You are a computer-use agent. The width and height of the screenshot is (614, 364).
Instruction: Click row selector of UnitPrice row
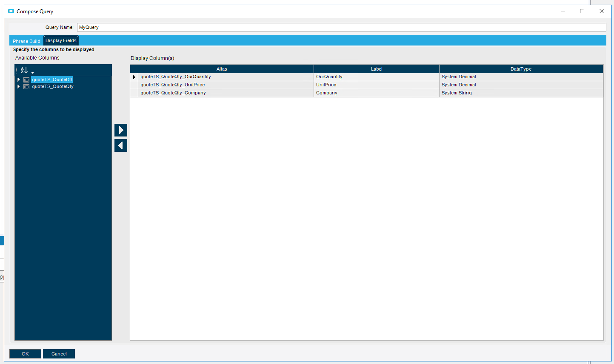134,85
